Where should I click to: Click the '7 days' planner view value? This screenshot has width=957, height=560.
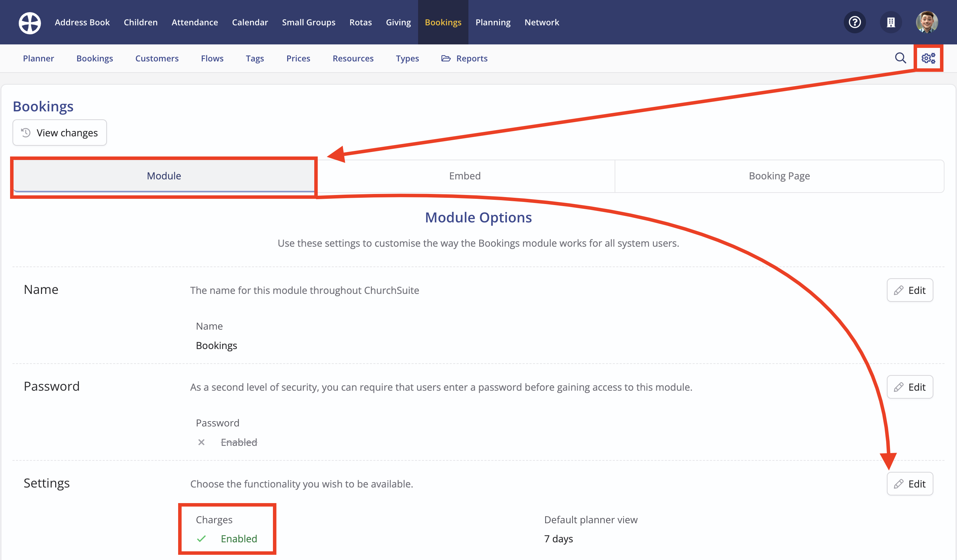tap(558, 539)
